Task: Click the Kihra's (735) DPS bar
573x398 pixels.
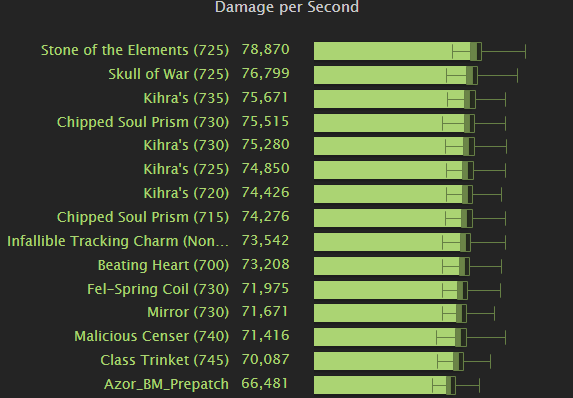Action: click(x=395, y=99)
